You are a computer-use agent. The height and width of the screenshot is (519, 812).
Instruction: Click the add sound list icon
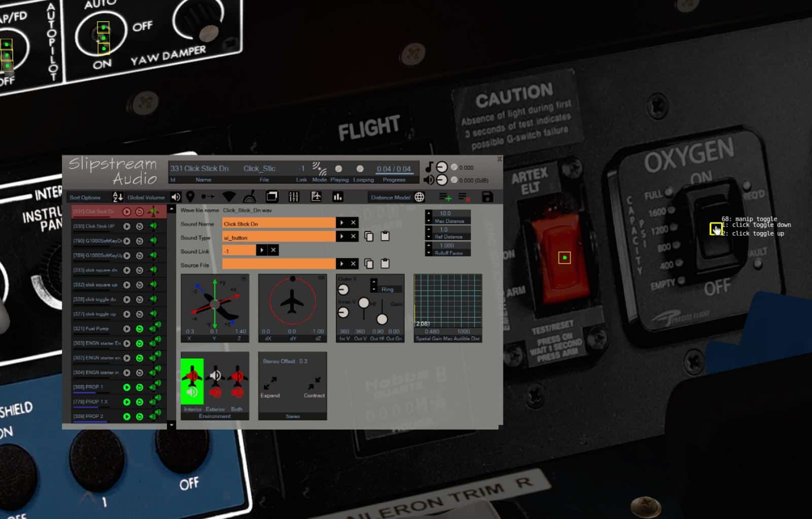445,197
